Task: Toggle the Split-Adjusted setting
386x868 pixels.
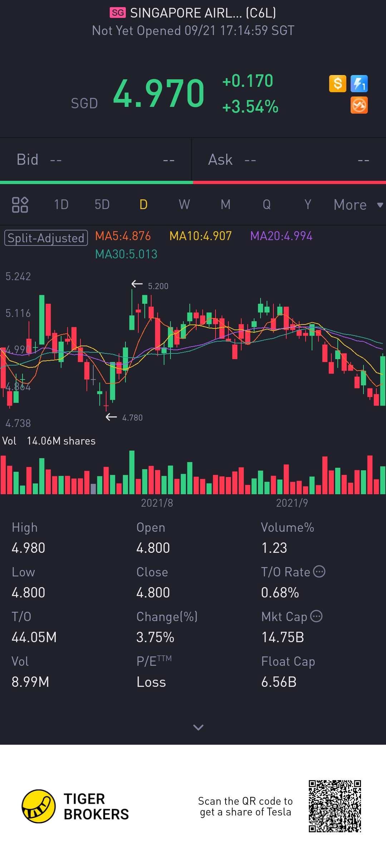Action: click(x=46, y=238)
